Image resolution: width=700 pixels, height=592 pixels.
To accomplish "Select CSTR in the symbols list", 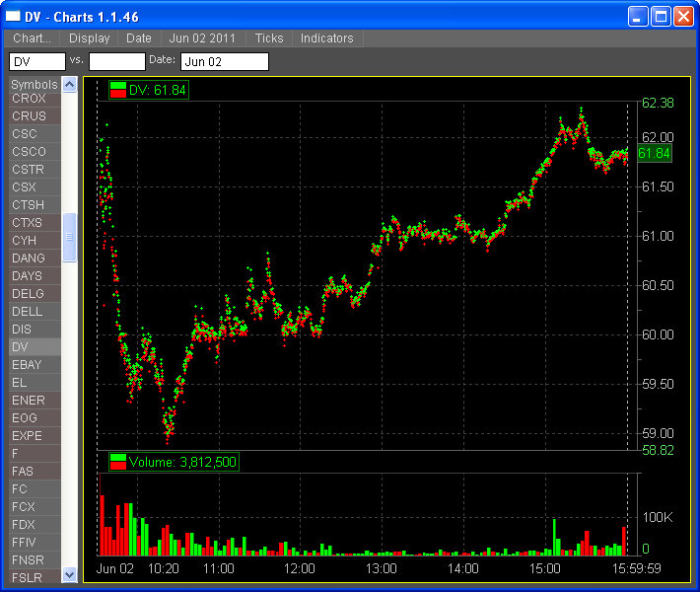I will click(x=35, y=170).
